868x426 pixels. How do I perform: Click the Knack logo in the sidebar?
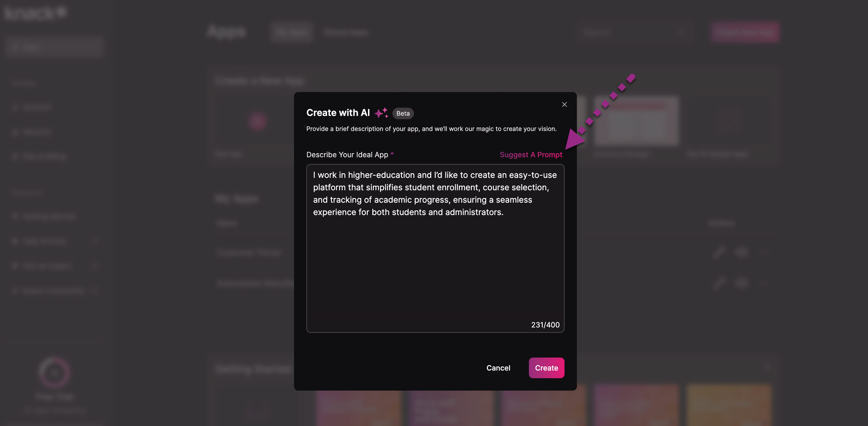pos(35,13)
